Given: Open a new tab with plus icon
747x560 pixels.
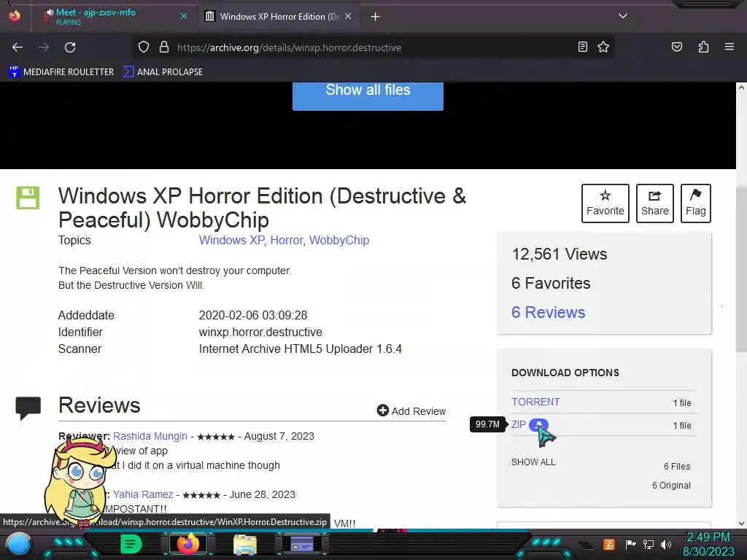Looking at the screenshot, I should (376, 17).
